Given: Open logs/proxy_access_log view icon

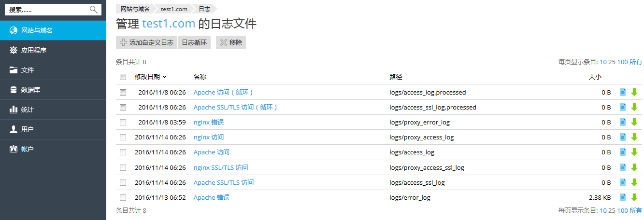Looking at the screenshot, I should pyautogui.click(x=623, y=137).
